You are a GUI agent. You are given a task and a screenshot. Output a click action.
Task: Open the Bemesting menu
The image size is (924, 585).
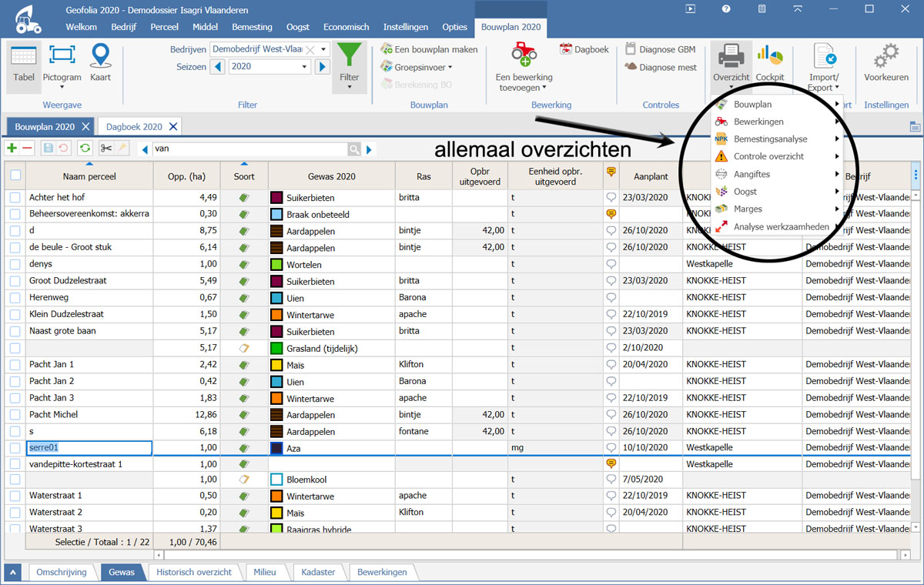(253, 27)
